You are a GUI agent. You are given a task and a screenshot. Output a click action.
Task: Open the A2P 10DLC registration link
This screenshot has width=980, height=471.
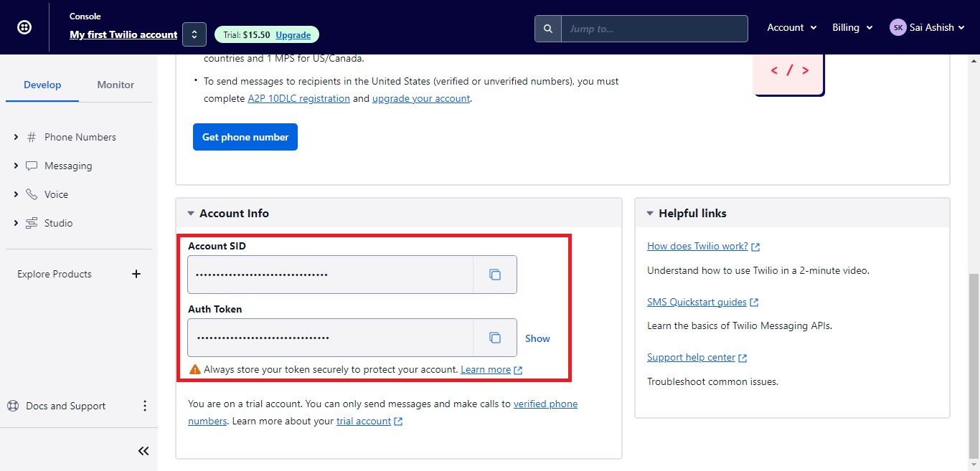point(299,98)
